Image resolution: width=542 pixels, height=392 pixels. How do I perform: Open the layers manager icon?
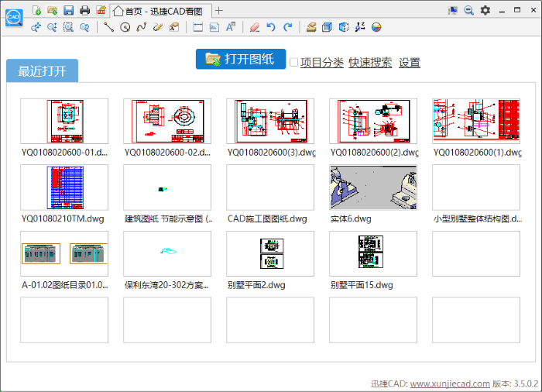pos(311,27)
